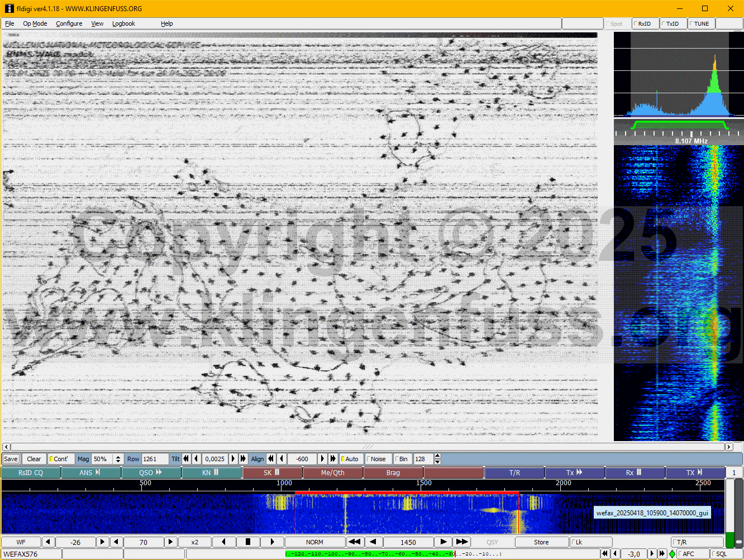744x560 pixels.
Task: Jump cursor frequency down with double-left arrow
Action: 354,542
